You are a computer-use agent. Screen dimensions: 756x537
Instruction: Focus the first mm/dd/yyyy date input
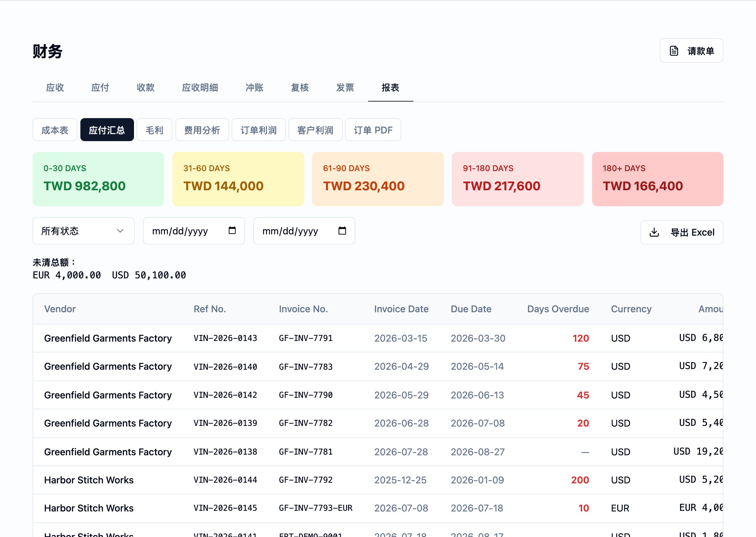(194, 231)
